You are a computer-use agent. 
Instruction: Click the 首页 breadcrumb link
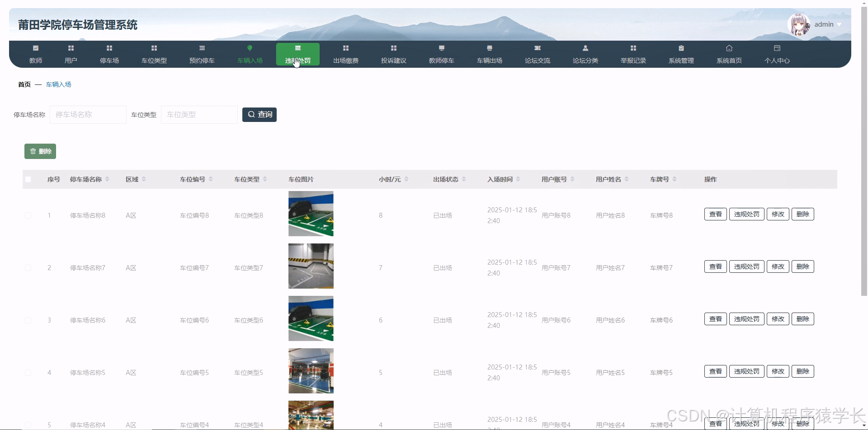point(24,84)
